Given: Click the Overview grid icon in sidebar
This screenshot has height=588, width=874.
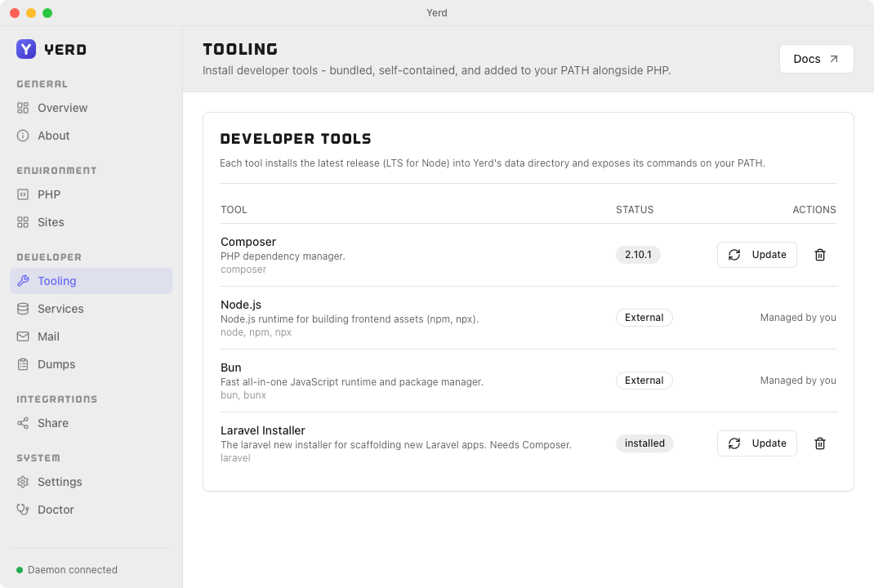Looking at the screenshot, I should (x=23, y=108).
